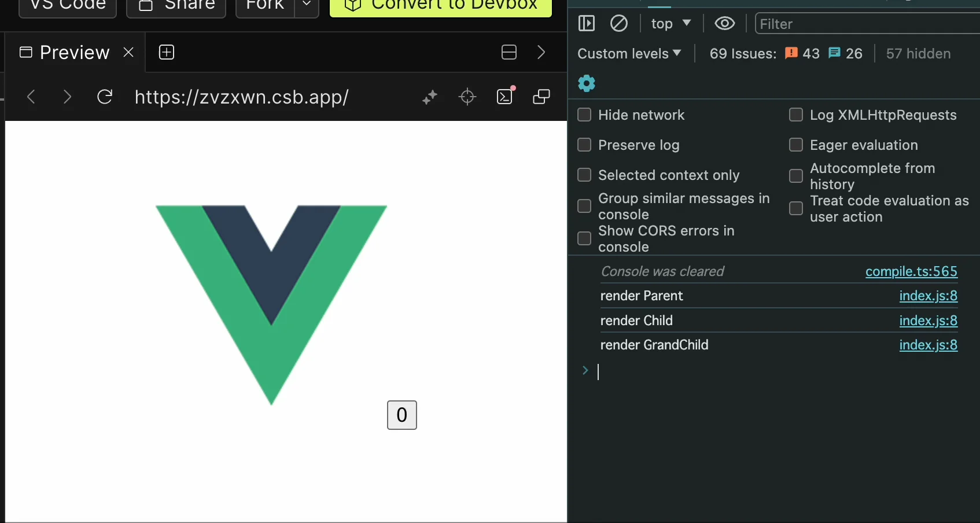Close the Preview tab
Image resolution: width=980 pixels, height=523 pixels.
click(x=128, y=53)
